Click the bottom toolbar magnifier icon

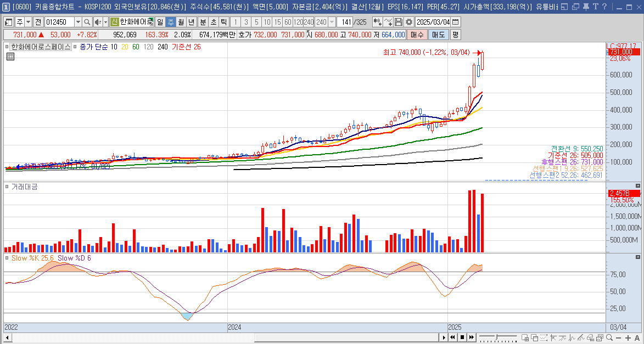pos(609,337)
